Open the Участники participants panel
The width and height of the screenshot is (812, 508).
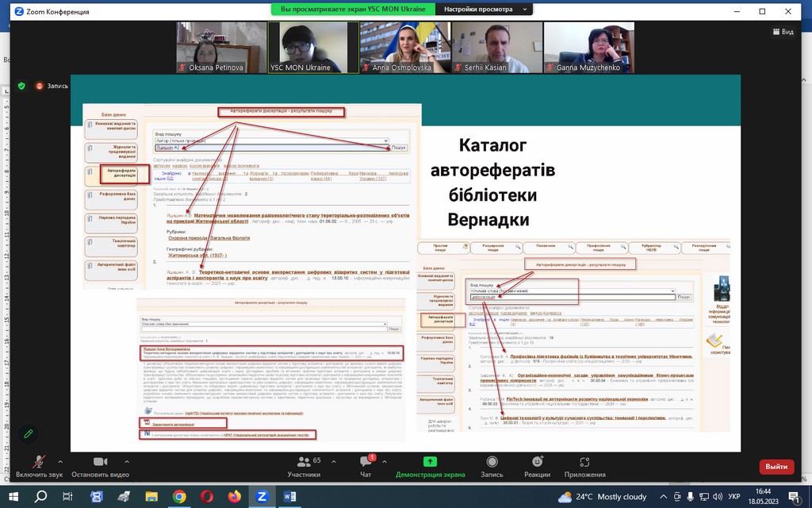(x=304, y=465)
